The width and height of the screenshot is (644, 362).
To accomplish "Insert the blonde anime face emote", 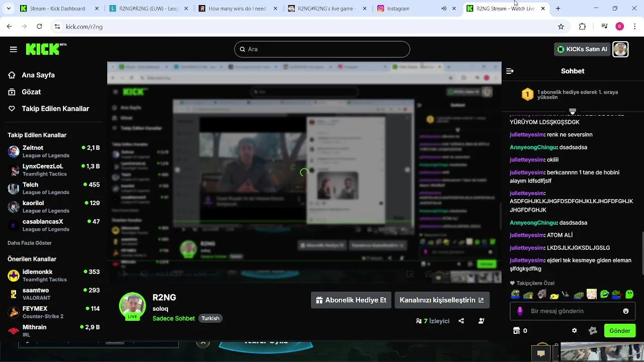I will [592, 294].
